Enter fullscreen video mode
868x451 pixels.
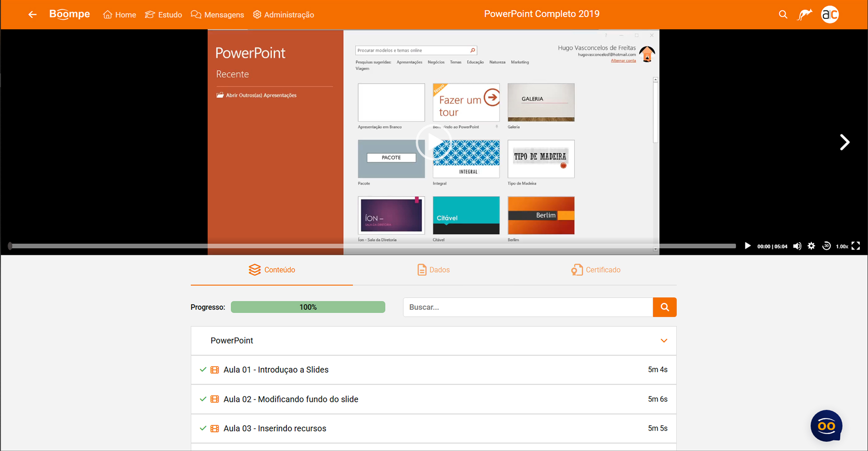(x=855, y=246)
